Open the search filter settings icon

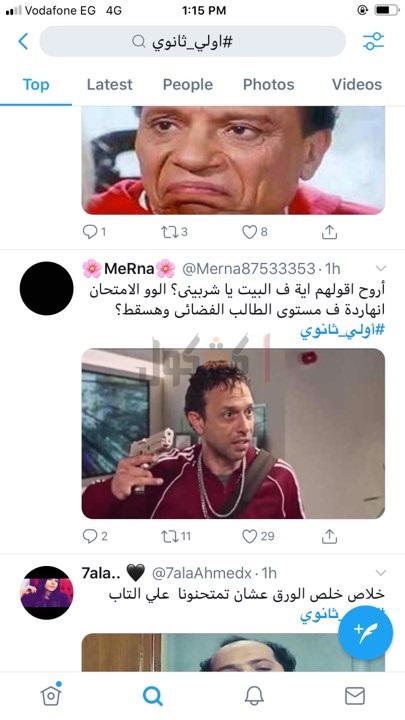(x=373, y=41)
